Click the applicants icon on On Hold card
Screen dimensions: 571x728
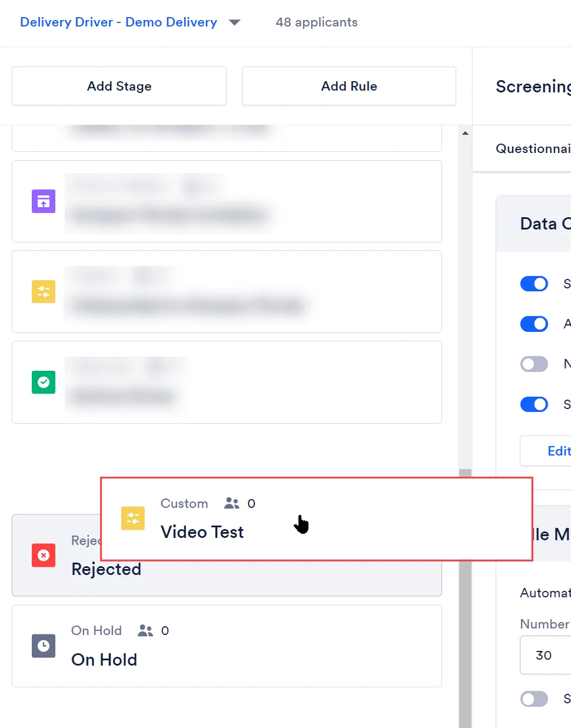coord(145,631)
